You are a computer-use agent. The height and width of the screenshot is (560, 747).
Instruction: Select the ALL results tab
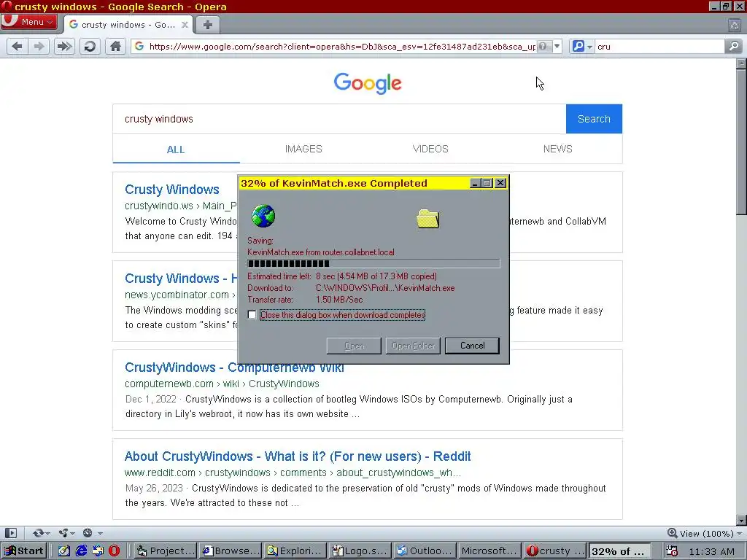pyautogui.click(x=176, y=149)
